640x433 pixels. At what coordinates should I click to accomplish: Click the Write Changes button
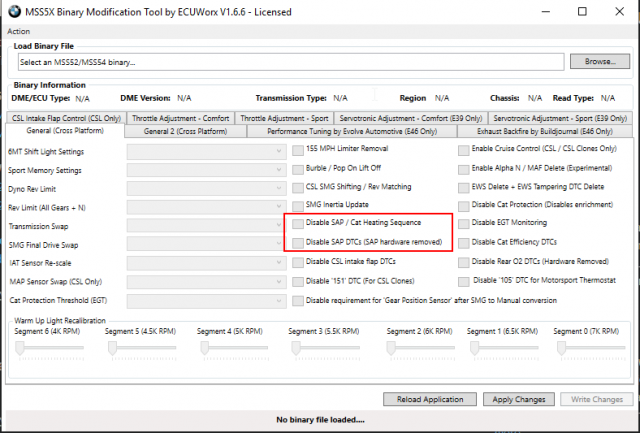point(597,399)
